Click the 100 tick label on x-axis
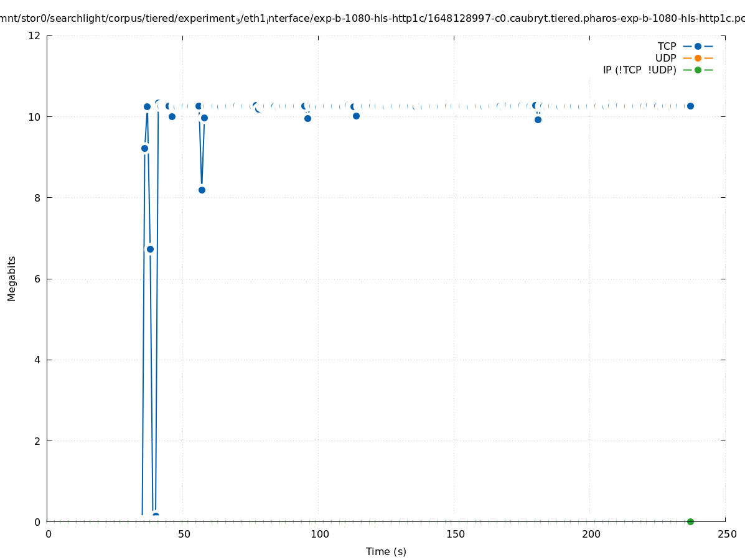 click(x=319, y=534)
